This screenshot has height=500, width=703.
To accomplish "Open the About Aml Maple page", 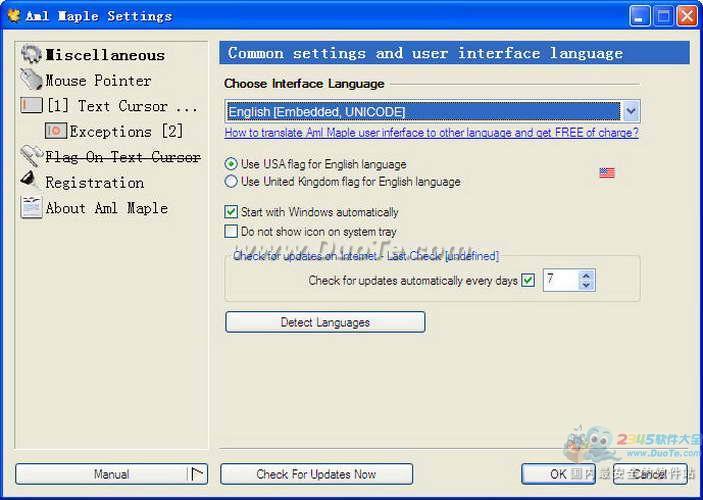I will coord(107,208).
